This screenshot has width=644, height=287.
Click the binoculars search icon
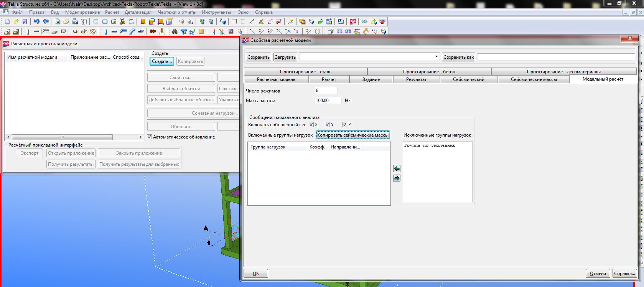[x=175, y=31]
